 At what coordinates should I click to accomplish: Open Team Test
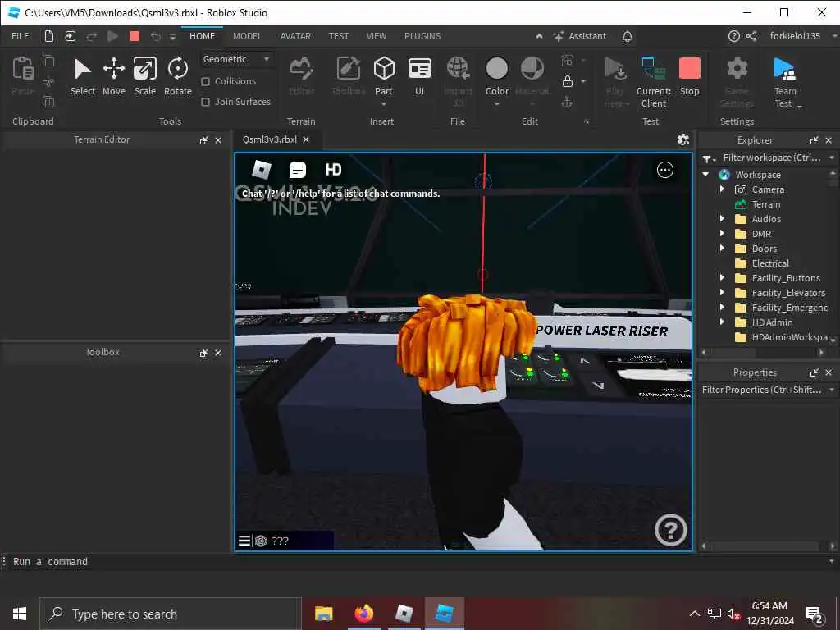coord(785,82)
